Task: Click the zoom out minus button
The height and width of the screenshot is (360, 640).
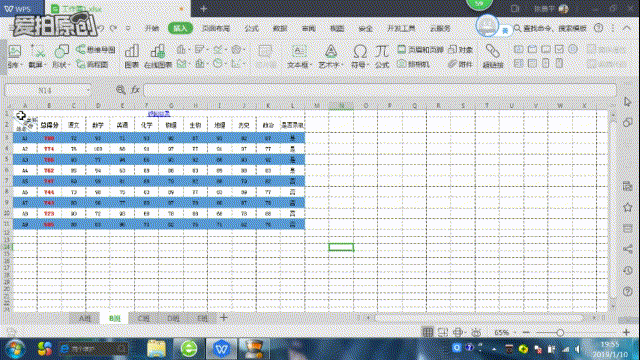Action: (526, 333)
